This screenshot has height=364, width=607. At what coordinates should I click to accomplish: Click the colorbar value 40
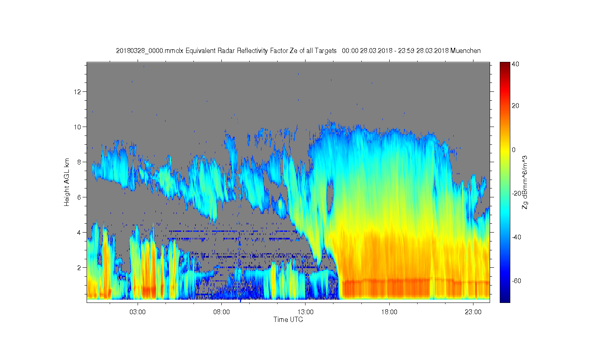(516, 64)
